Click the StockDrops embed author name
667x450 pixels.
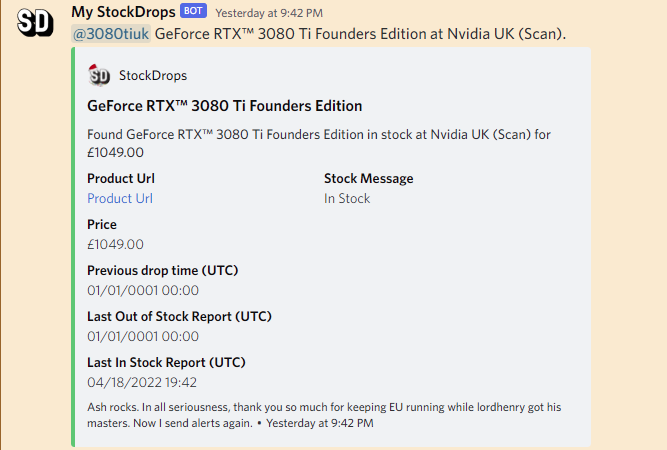[153, 76]
